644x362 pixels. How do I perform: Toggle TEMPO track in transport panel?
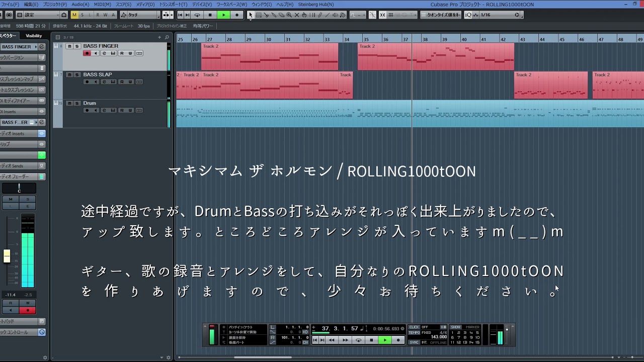(x=414, y=332)
